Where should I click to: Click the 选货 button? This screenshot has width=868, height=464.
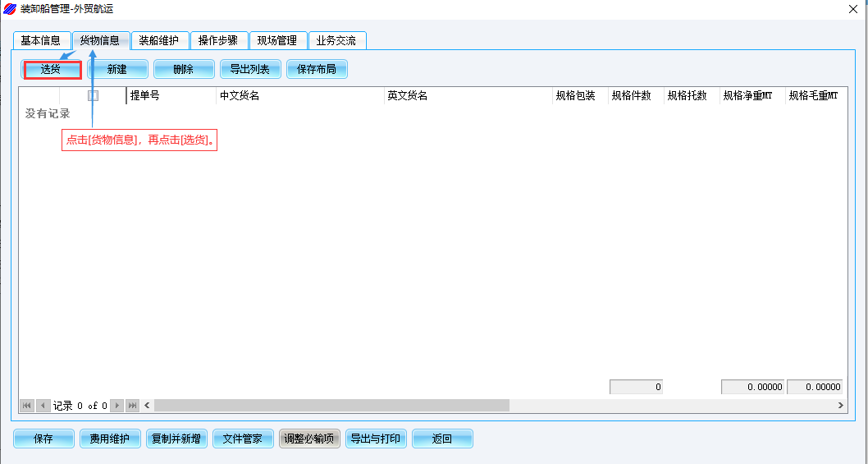[x=52, y=70]
